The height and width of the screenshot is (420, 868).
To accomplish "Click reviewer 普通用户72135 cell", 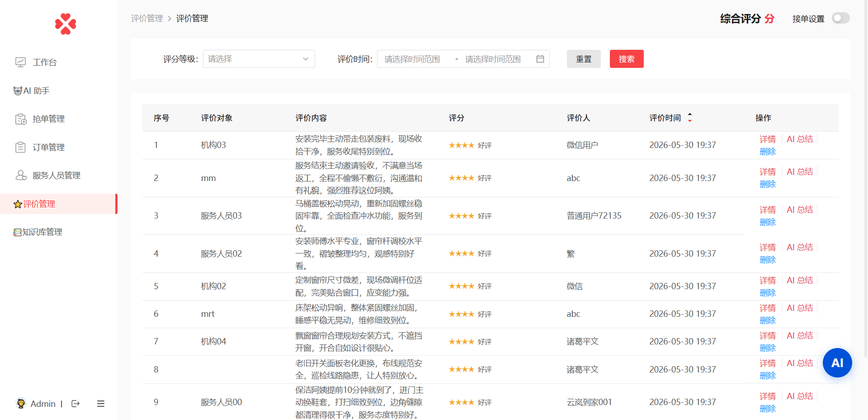I will pyautogui.click(x=594, y=215).
